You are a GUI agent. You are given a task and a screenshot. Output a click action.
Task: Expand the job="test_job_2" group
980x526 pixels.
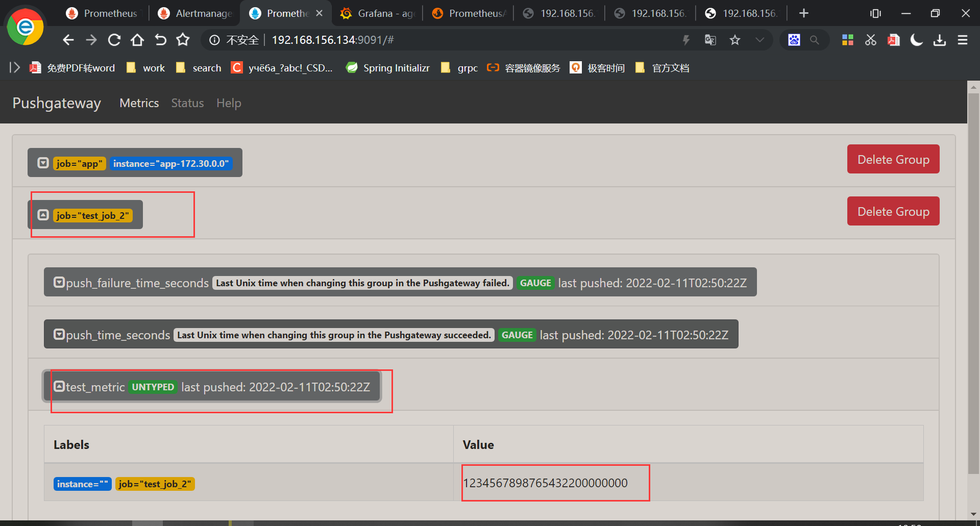pos(43,215)
